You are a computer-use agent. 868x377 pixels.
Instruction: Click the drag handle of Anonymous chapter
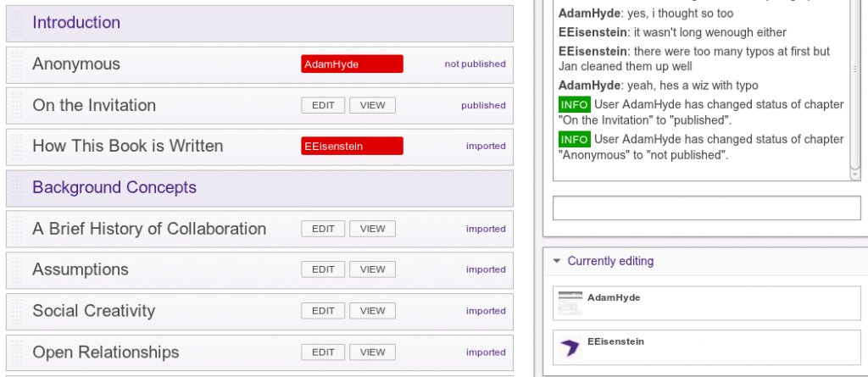[x=17, y=64]
